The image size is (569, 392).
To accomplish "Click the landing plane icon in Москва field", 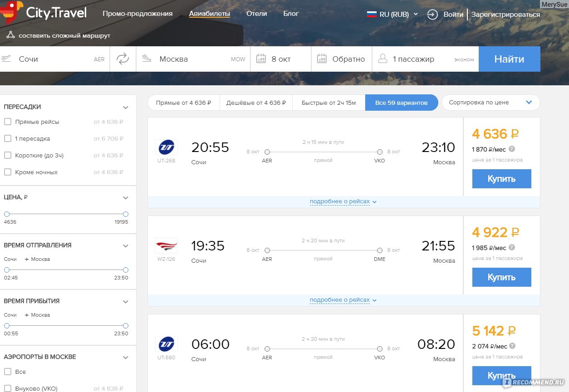I will pyautogui.click(x=147, y=59).
